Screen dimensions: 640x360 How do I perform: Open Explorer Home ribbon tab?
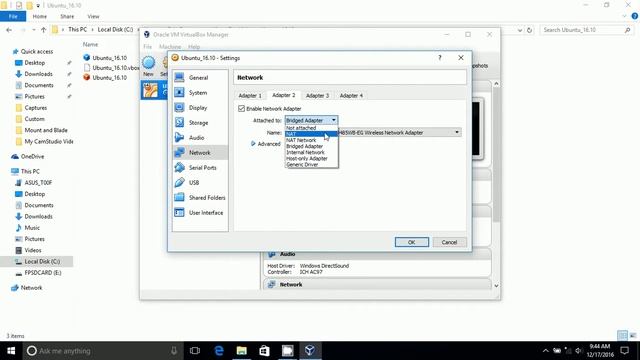[x=40, y=16]
